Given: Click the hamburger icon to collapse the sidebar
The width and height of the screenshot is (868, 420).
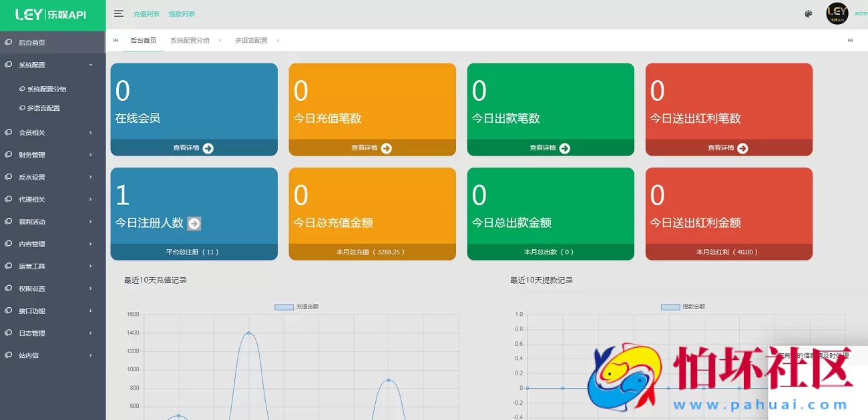Looking at the screenshot, I should [119, 13].
